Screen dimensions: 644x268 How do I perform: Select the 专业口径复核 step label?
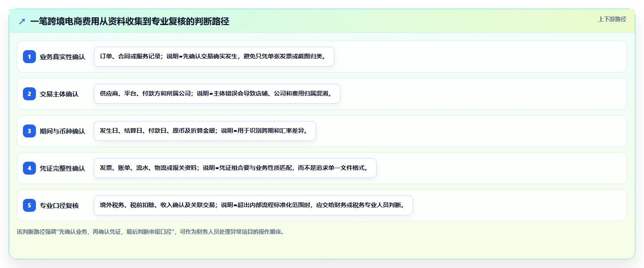pos(59,206)
